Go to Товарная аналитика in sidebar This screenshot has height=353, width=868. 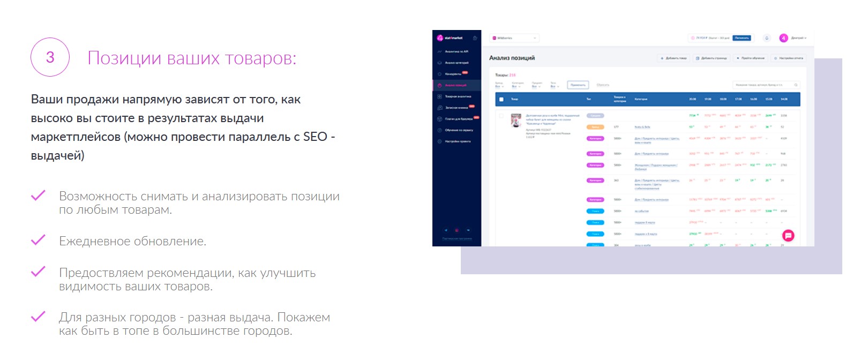click(x=458, y=96)
